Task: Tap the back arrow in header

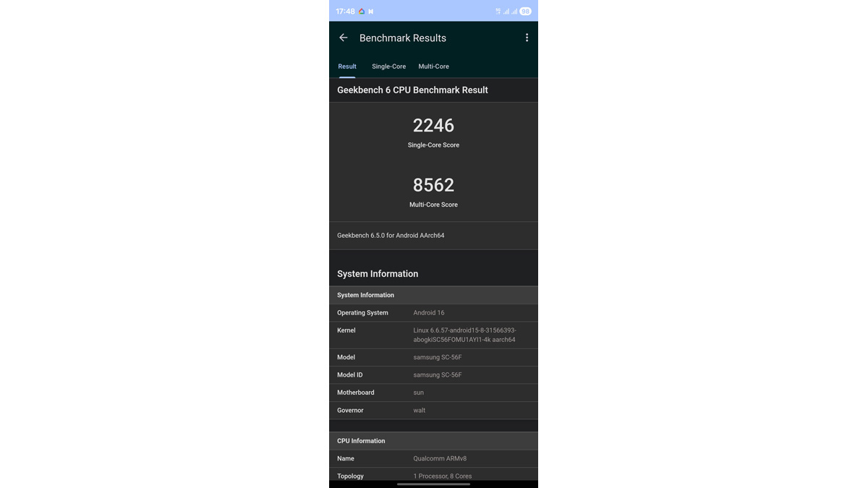Action: (344, 38)
